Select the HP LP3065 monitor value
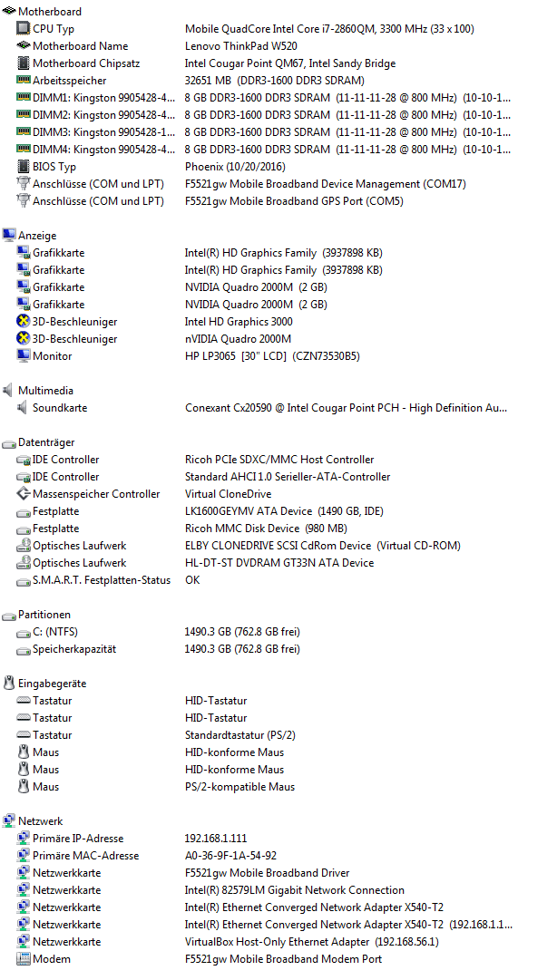This screenshot has height=980, width=557. (x=272, y=356)
